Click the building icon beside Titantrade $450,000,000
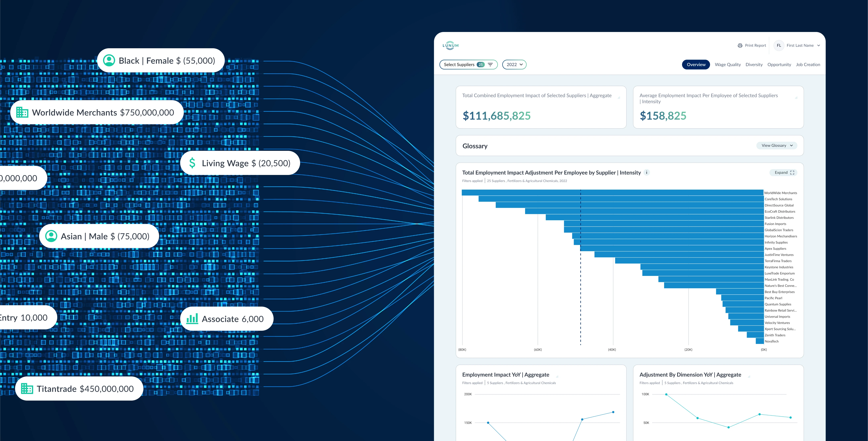This screenshot has width=868, height=441. 27,389
